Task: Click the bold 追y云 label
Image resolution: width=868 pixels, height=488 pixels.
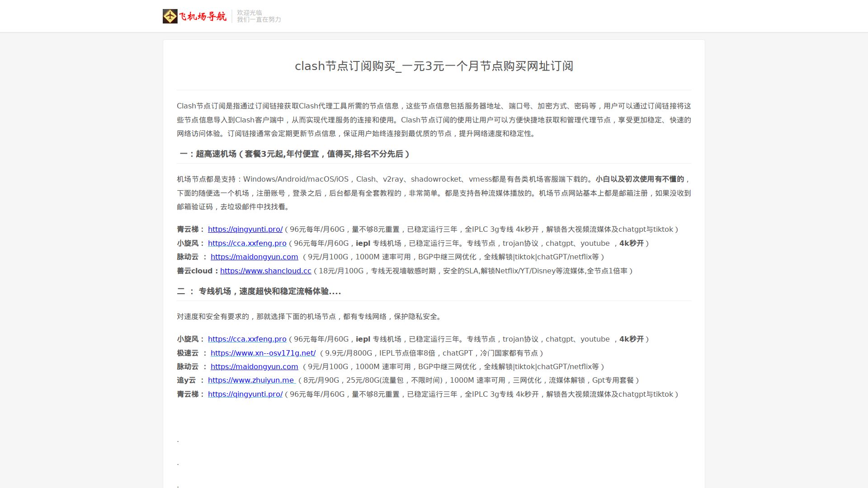Action: pos(186,380)
